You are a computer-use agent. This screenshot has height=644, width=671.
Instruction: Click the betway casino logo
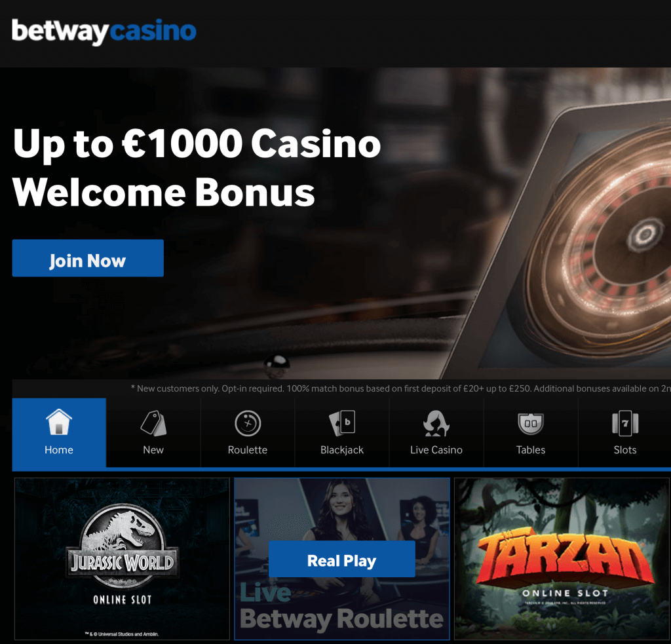coord(104,31)
